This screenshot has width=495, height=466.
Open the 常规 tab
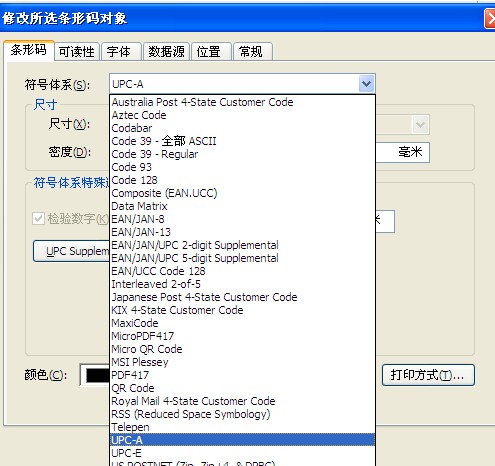(x=253, y=52)
